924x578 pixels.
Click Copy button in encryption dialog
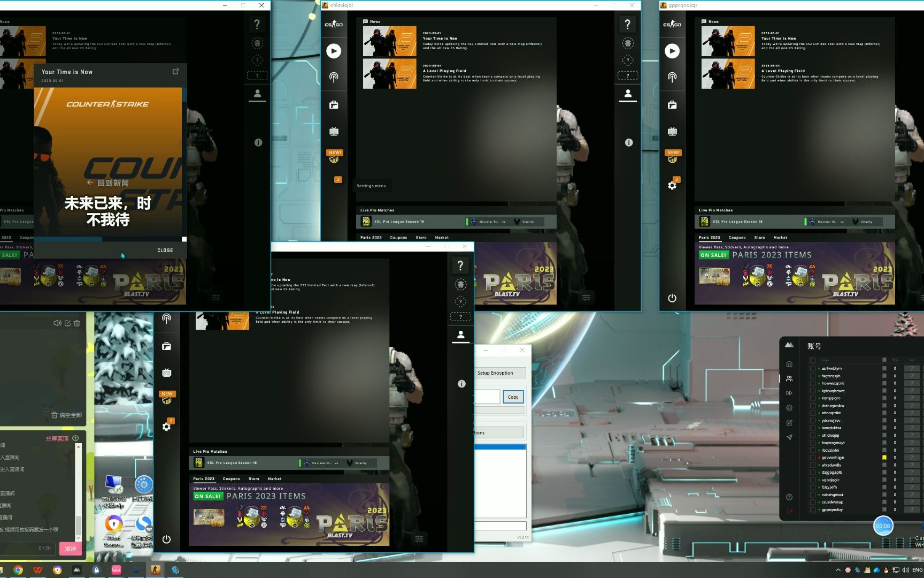[513, 397]
